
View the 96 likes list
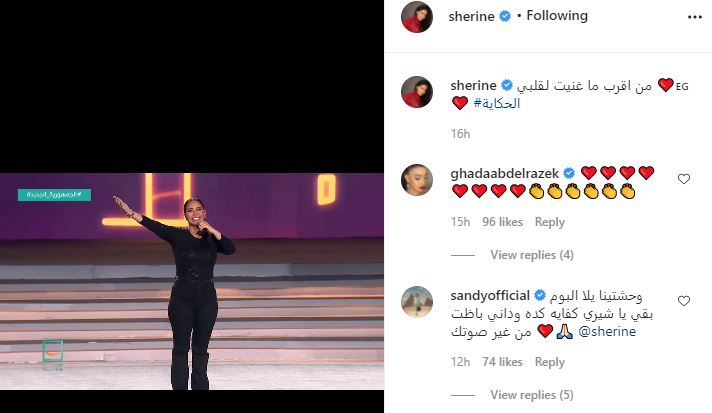tap(502, 222)
